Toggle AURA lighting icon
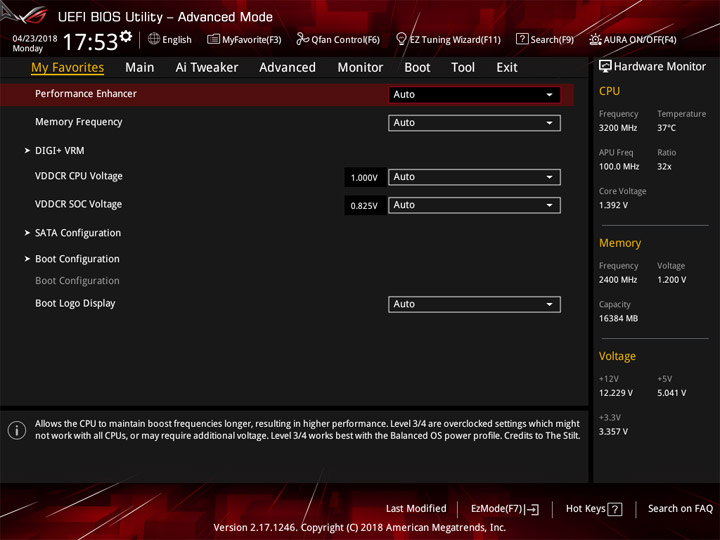Image resolution: width=720 pixels, height=540 pixels. click(x=595, y=39)
